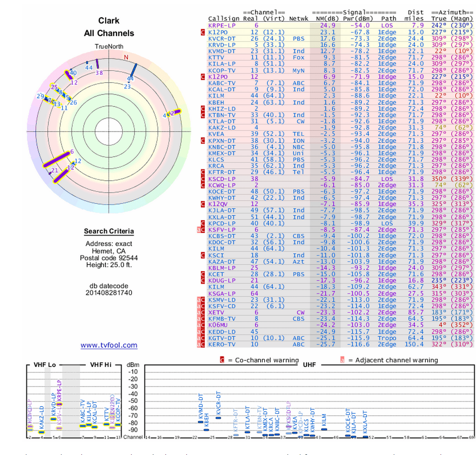Select the KRPE-LP callsign in the table
Image resolution: width=476 pixels, height=455 pixels.
[x=222, y=26]
